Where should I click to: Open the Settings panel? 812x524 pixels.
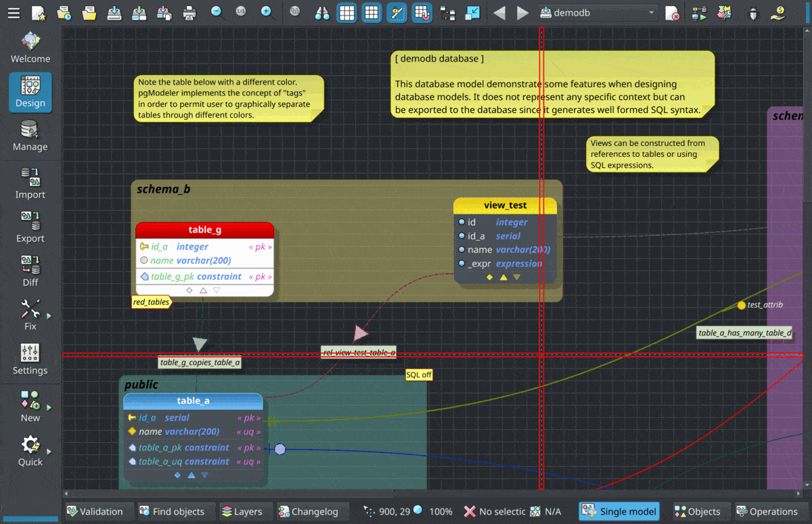(30, 359)
